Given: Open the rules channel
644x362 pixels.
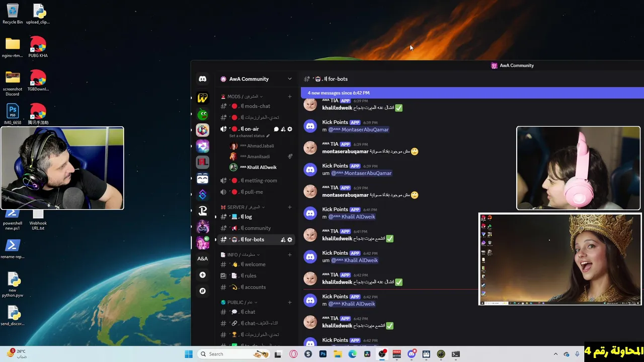Looking at the screenshot, I should click(257, 276).
